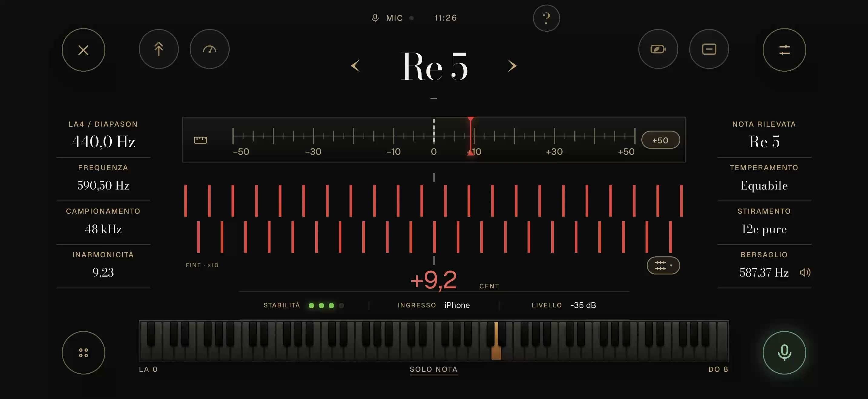Tap the cent scale at zero mark
This screenshot has height=399, width=868.
[x=434, y=136]
